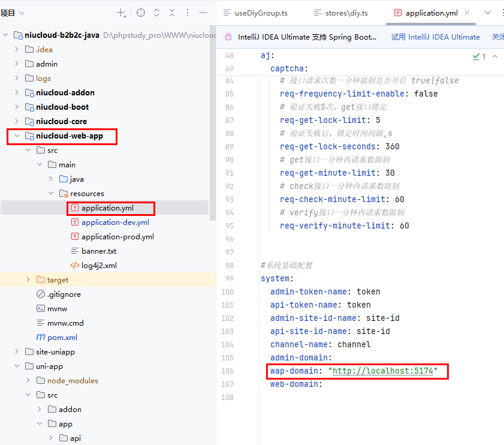Image resolution: width=504 pixels, height=445 pixels.
Task: Close the application.yml tab
Action: (467, 13)
